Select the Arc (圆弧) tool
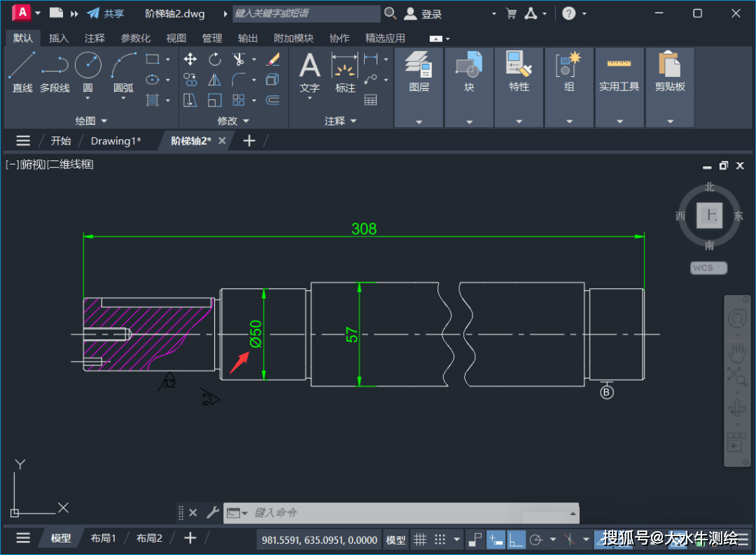 123,72
